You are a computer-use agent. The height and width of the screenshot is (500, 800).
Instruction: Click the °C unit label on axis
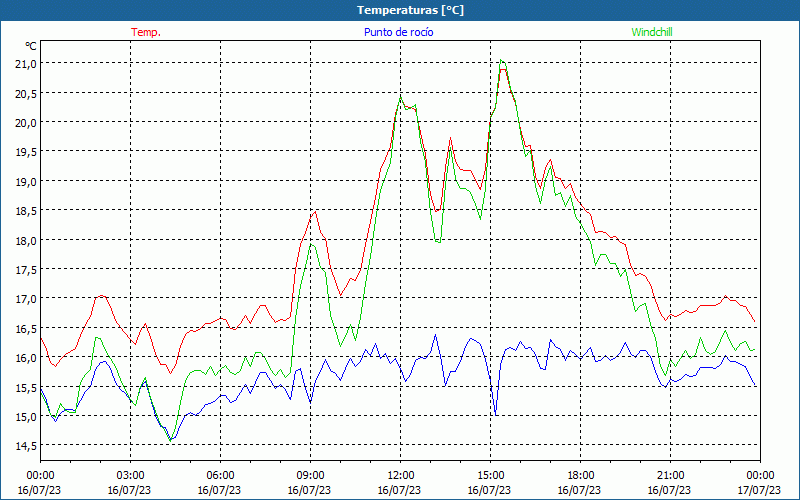[x=31, y=46]
